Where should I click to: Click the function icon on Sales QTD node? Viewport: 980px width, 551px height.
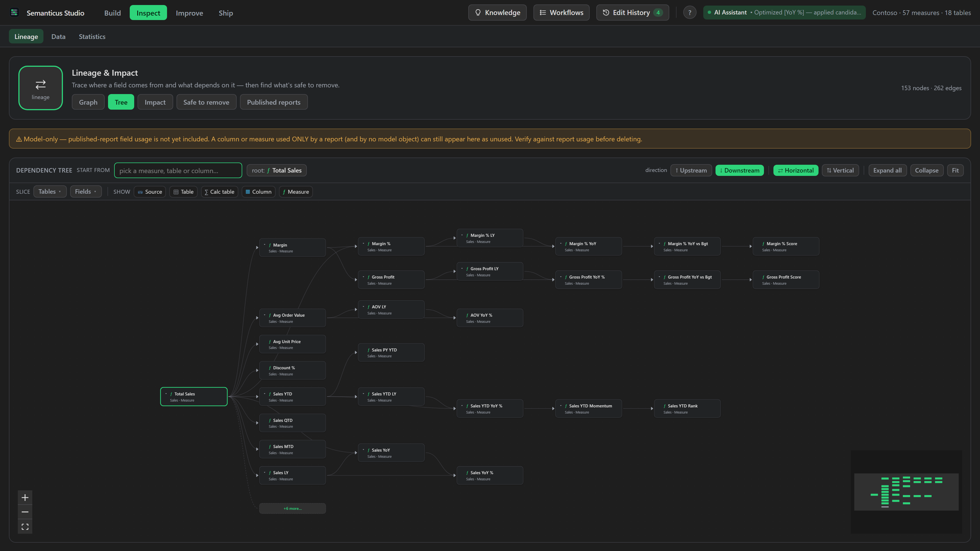(270, 420)
